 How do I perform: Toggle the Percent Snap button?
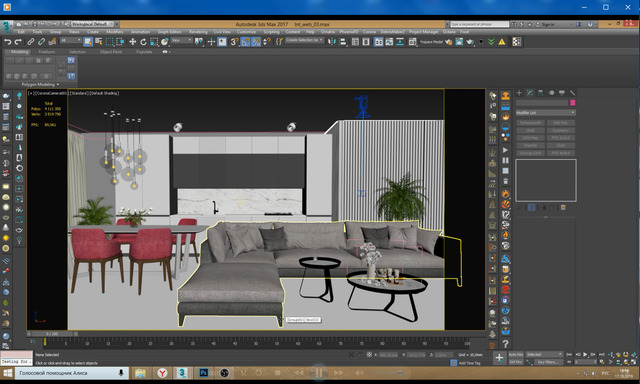click(256, 42)
